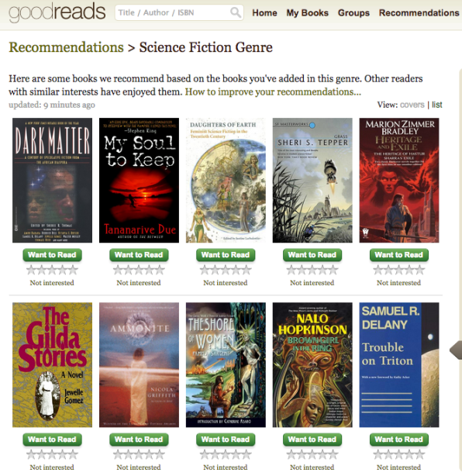Focus the Title / Author / ISBN search field
The width and height of the screenshot is (462, 476).
pyautogui.click(x=173, y=12)
